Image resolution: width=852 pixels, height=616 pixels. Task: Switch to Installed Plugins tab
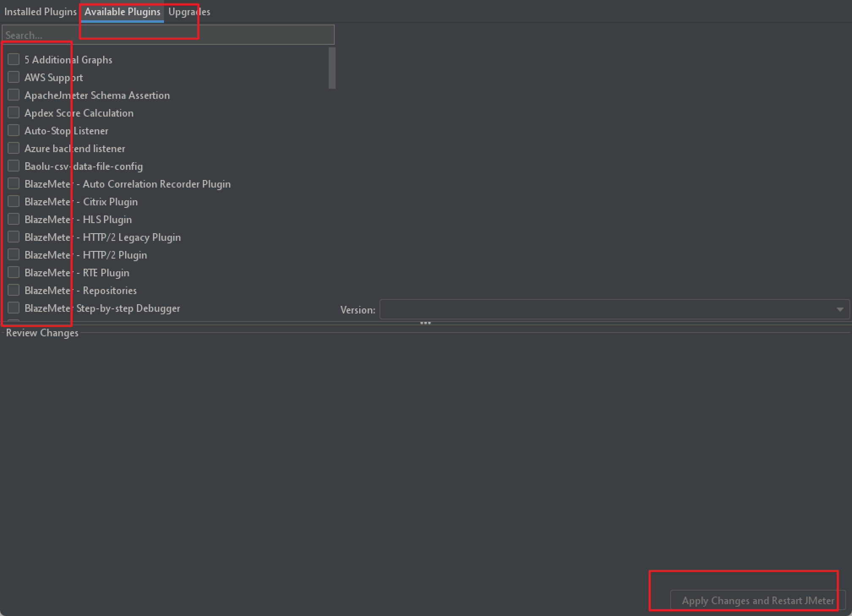click(x=40, y=12)
